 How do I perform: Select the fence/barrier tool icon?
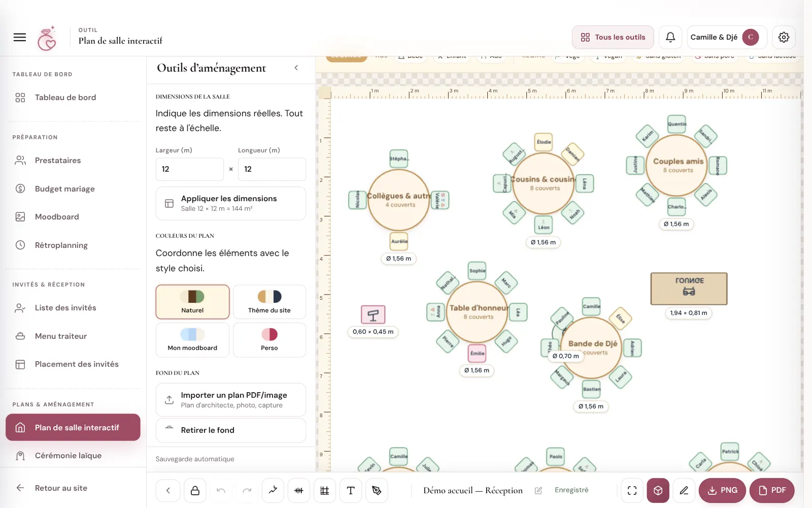pos(299,490)
